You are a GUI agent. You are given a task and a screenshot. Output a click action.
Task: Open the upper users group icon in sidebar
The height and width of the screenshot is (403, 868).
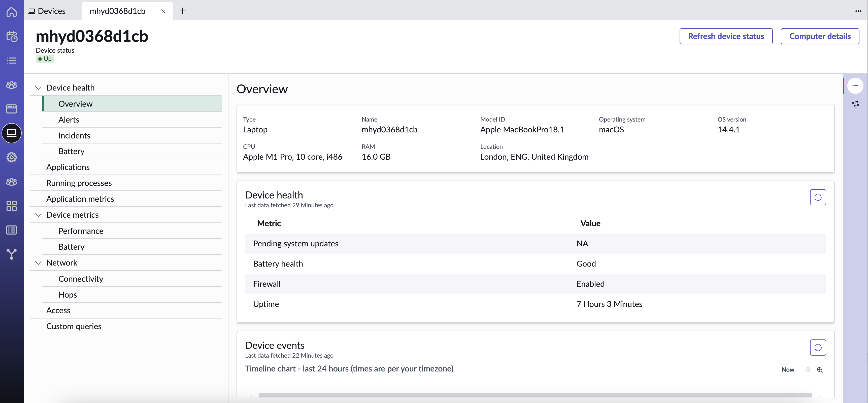click(x=11, y=85)
